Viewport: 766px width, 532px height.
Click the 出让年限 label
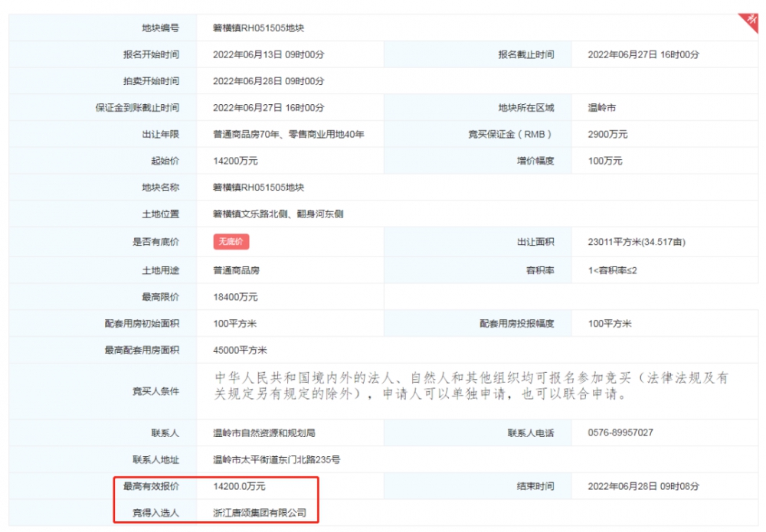[x=160, y=134]
